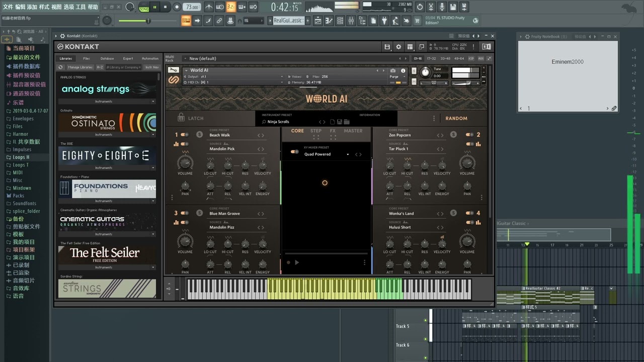Viewport: 644px width, 362px height.
Task: Solo layer 1 with S button
Action: pyautogui.click(x=199, y=135)
